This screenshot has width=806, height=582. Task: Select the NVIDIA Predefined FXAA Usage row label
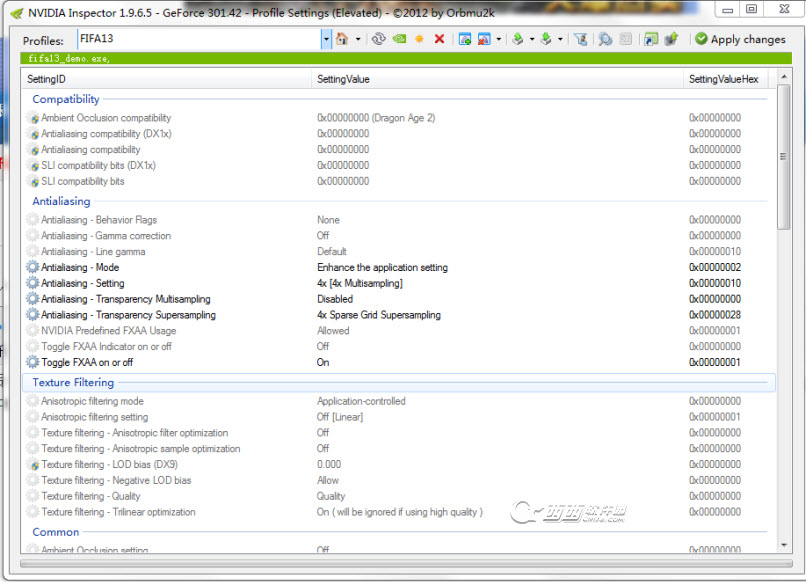(x=108, y=331)
